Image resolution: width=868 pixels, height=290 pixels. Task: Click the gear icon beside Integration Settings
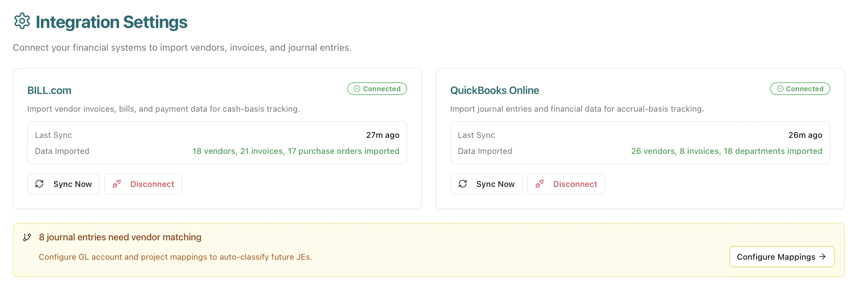22,21
